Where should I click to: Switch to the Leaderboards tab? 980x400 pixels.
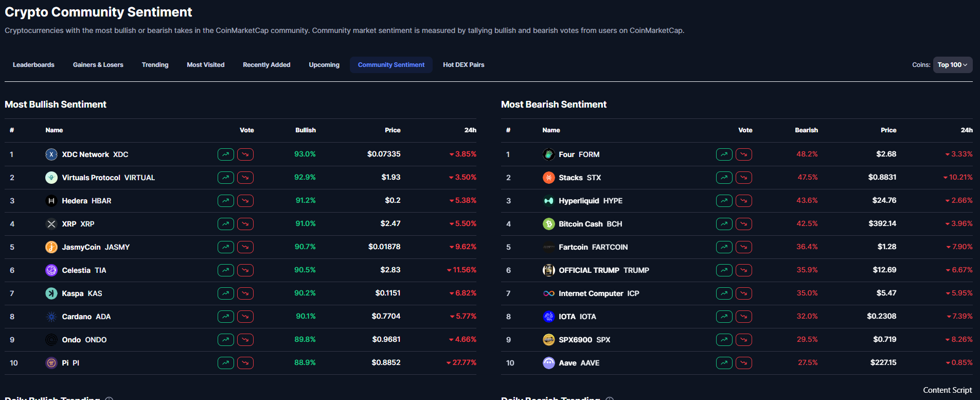click(33, 65)
